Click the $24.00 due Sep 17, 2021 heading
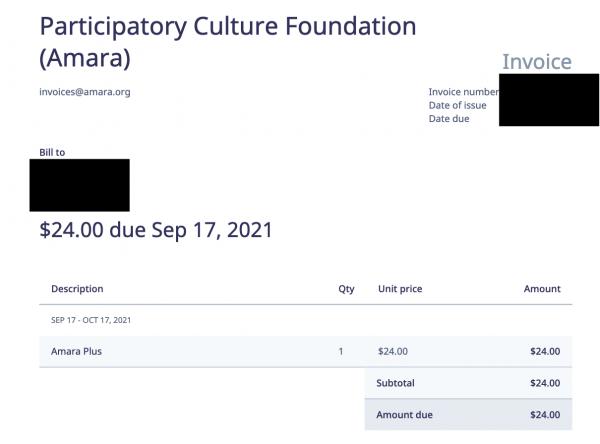This screenshot has height=444, width=600. tap(156, 230)
